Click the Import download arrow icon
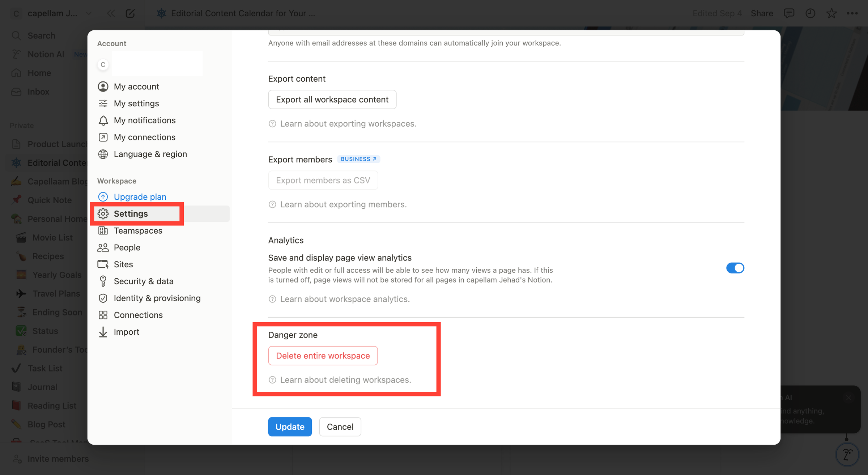Image resolution: width=868 pixels, height=475 pixels. pyautogui.click(x=103, y=332)
